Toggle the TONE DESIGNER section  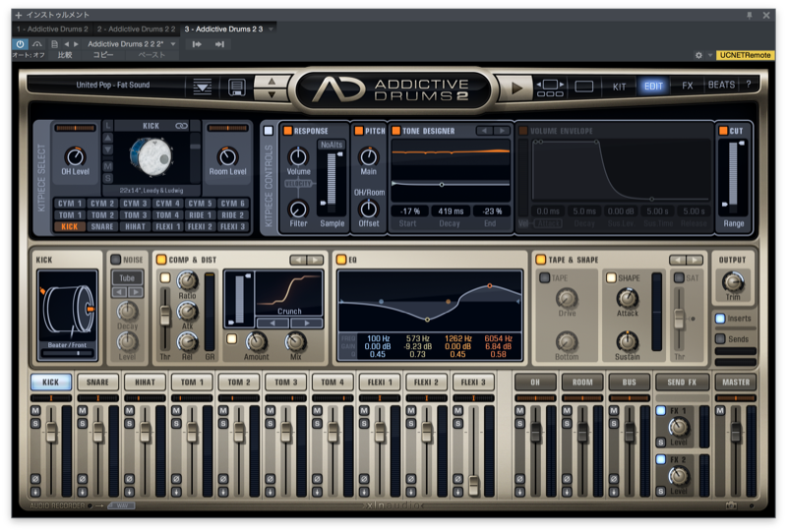396,131
